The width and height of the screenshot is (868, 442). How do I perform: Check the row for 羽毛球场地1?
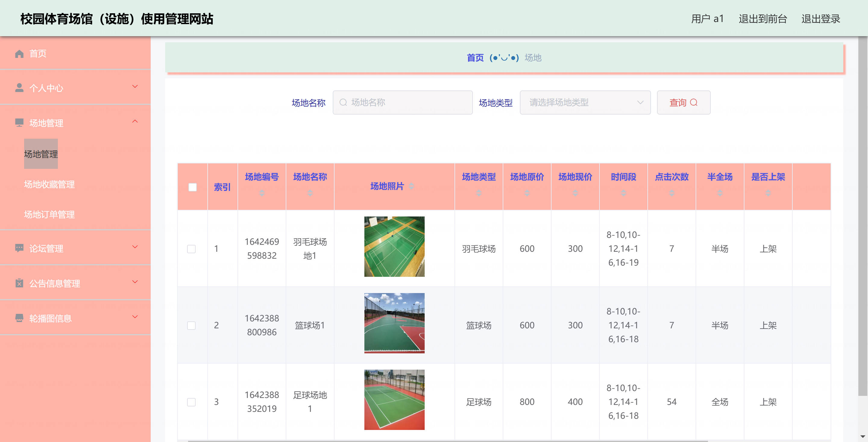click(x=191, y=249)
